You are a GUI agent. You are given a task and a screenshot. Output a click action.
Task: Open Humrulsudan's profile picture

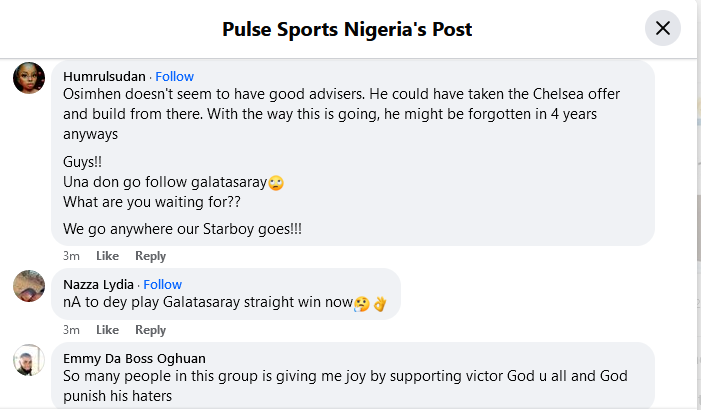click(28, 77)
